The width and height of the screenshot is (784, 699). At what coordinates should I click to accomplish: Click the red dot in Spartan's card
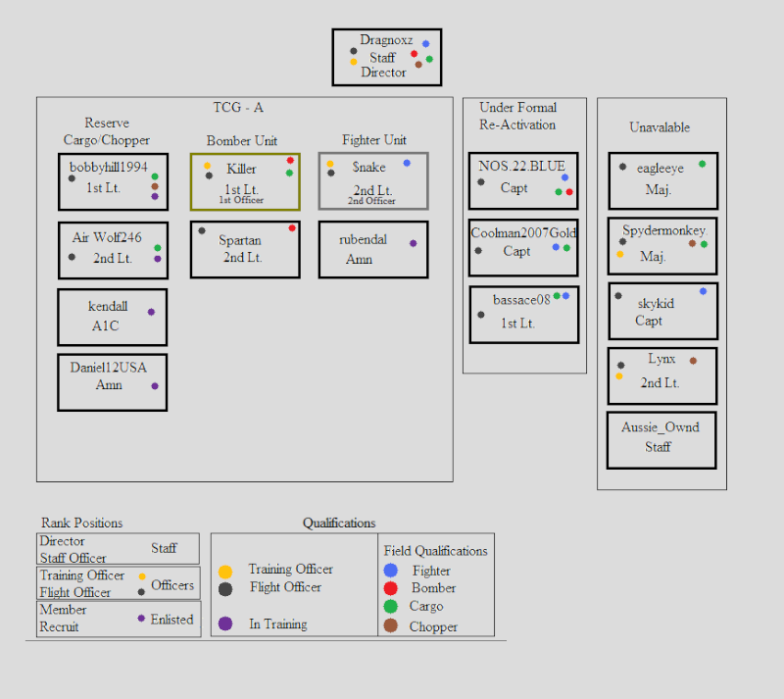(292, 228)
